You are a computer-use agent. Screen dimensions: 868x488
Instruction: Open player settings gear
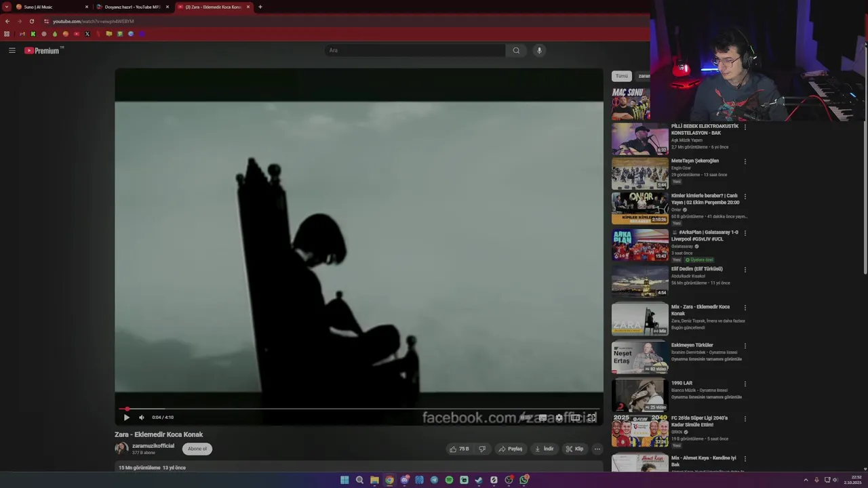(x=559, y=418)
